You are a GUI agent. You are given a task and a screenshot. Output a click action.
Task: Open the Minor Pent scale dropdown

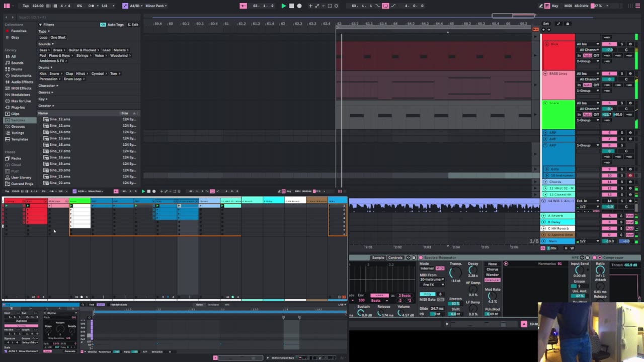[156, 6]
